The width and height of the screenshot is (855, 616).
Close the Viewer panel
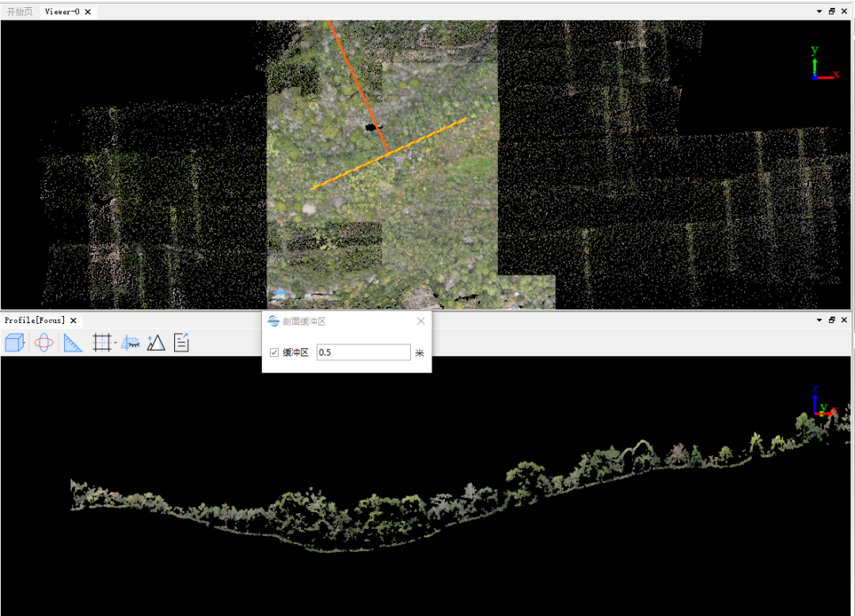[x=845, y=11]
